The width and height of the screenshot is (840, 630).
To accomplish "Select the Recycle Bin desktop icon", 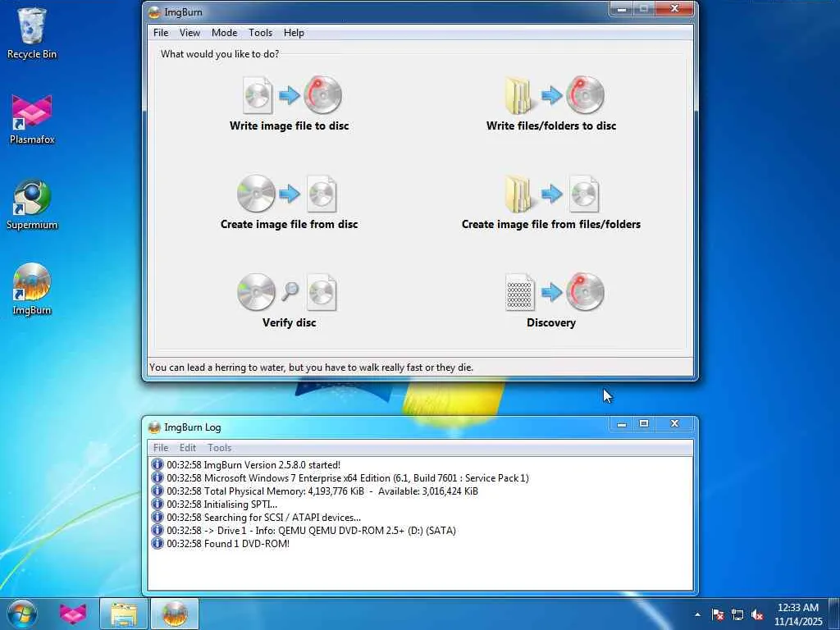I will pyautogui.click(x=32, y=34).
